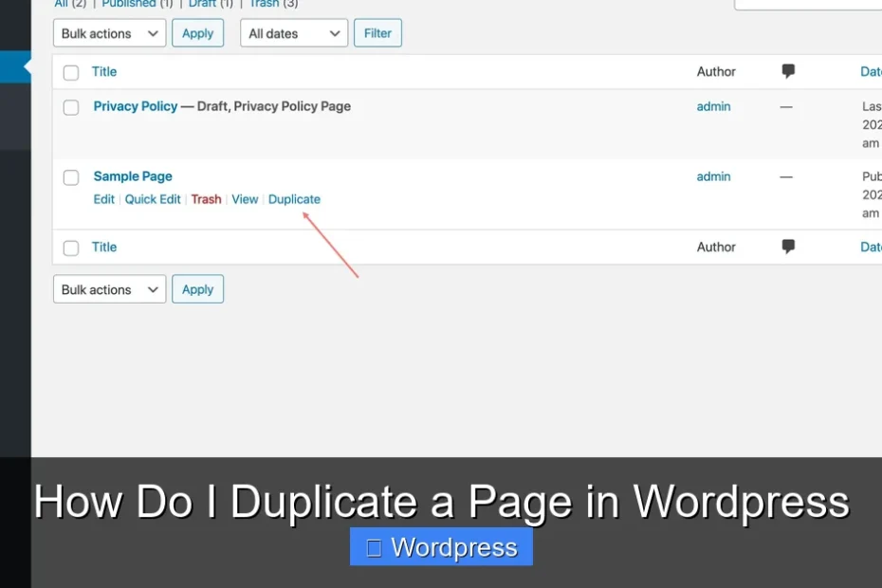Sort by the bottom Title column header
Screen dimensions: 882x588
tap(104, 247)
